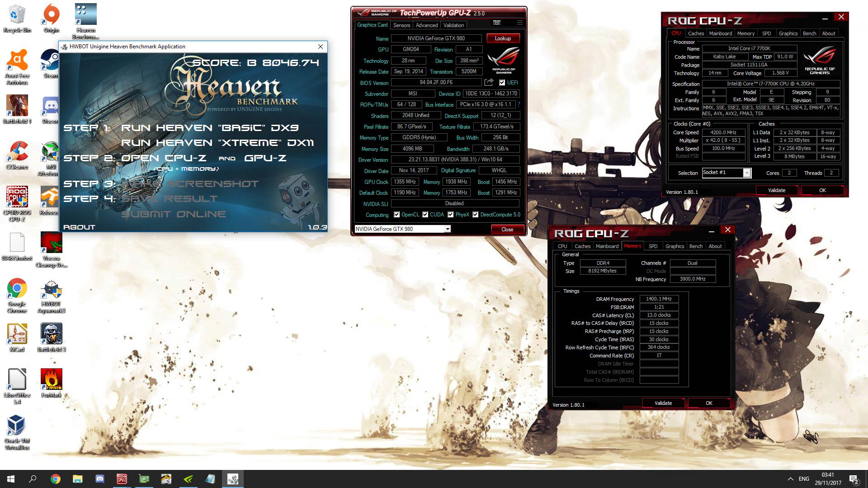Toggle the UEFI checkbox in GPU-Z
The height and width of the screenshot is (488, 868).
(x=502, y=83)
